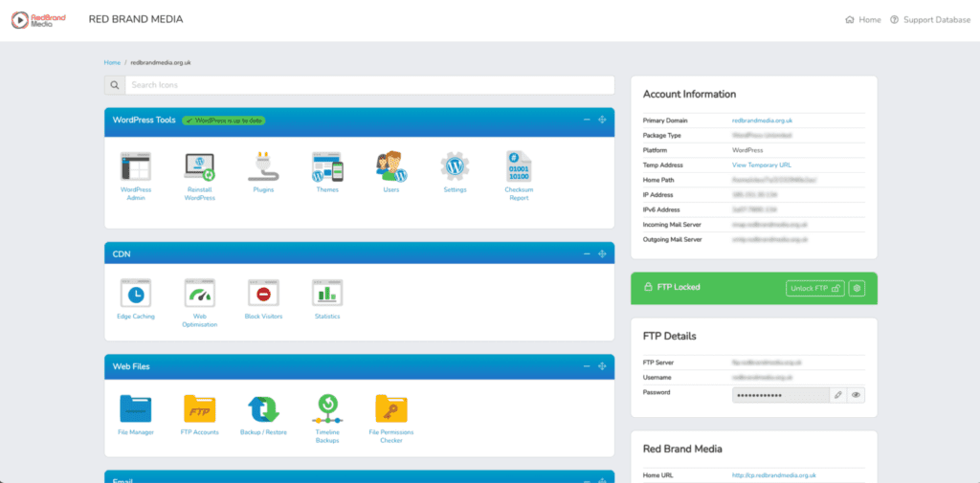The height and width of the screenshot is (483, 980).
Task: Open the File Permissions Checker
Action: [391, 408]
